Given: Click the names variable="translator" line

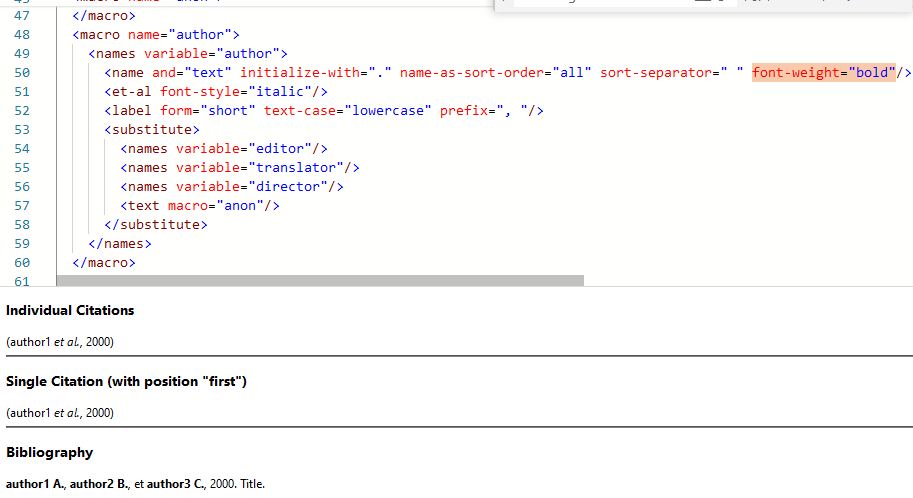Looking at the screenshot, I should coord(239,167).
